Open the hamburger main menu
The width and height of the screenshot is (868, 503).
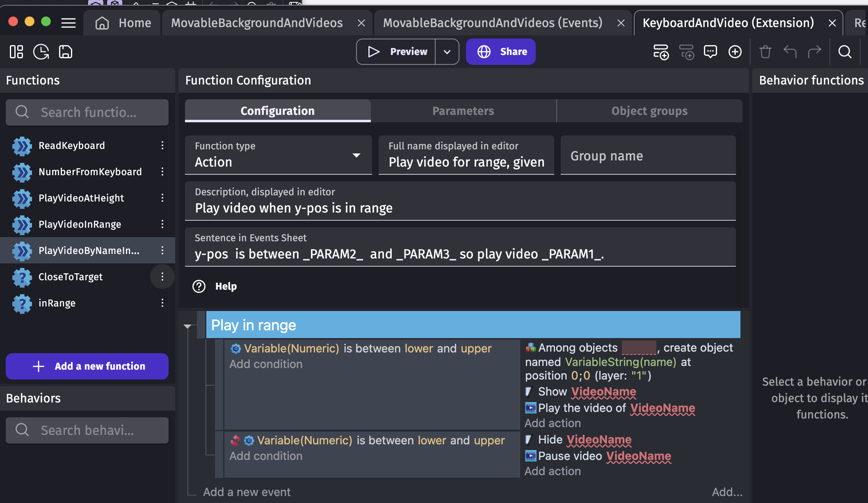click(x=69, y=23)
